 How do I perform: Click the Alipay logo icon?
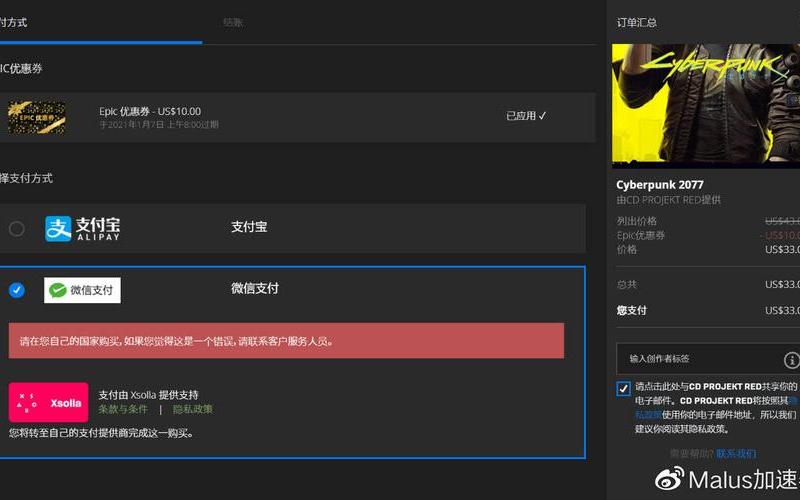click(x=83, y=229)
